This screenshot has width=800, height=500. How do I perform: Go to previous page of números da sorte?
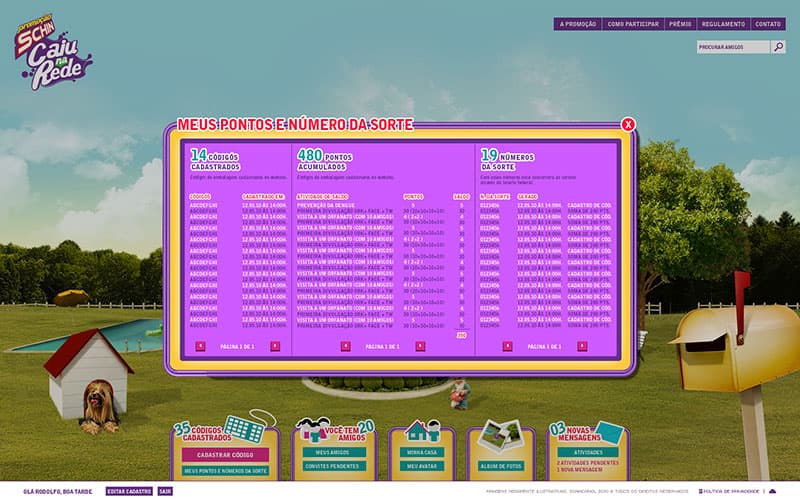coord(507,346)
